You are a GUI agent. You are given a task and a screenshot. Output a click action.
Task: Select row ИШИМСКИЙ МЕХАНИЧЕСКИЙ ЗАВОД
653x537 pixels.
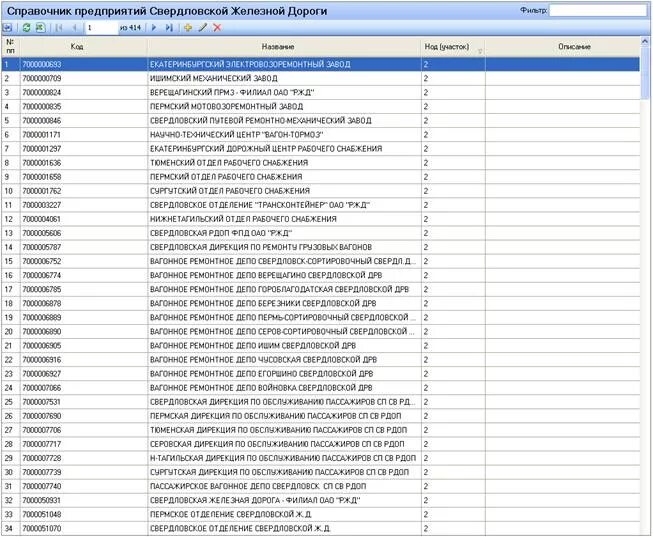pos(321,78)
